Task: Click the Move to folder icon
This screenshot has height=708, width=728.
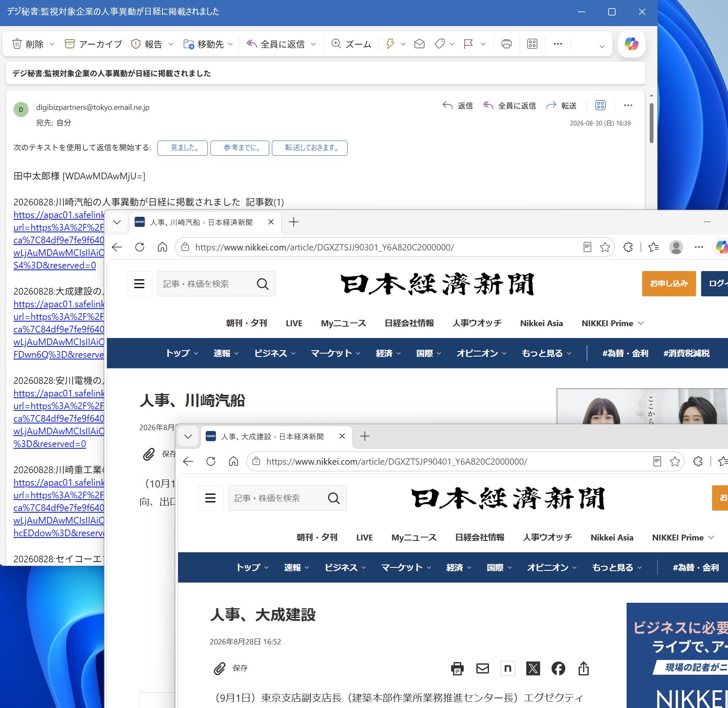Action: click(x=189, y=44)
